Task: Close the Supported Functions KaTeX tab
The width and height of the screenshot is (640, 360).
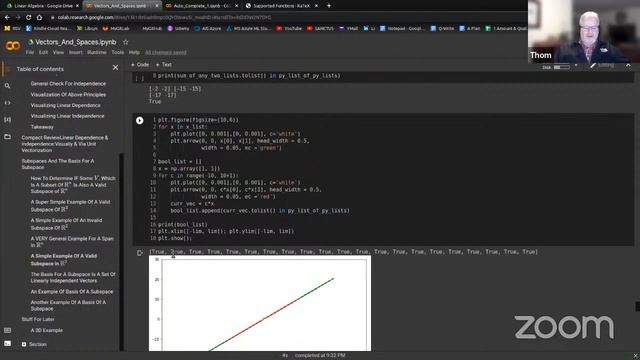Action: pyautogui.click(x=316, y=6)
